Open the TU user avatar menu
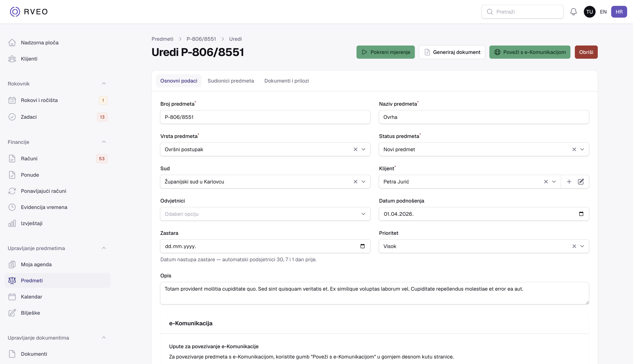This screenshot has width=633, height=364. pyautogui.click(x=590, y=12)
